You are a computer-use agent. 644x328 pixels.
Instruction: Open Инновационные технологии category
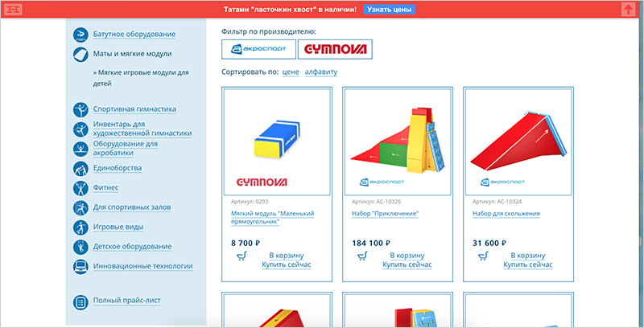143,266
